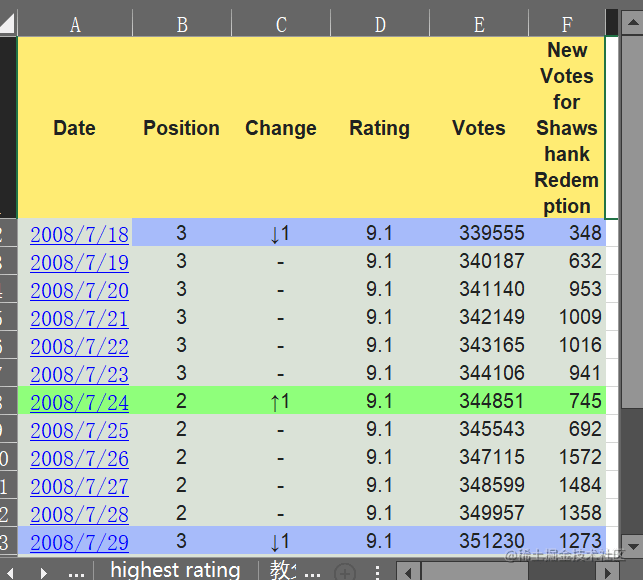643x580 pixels.
Task: Select position cell in 2008/7/24 row
Action: [x=182, y=400]
